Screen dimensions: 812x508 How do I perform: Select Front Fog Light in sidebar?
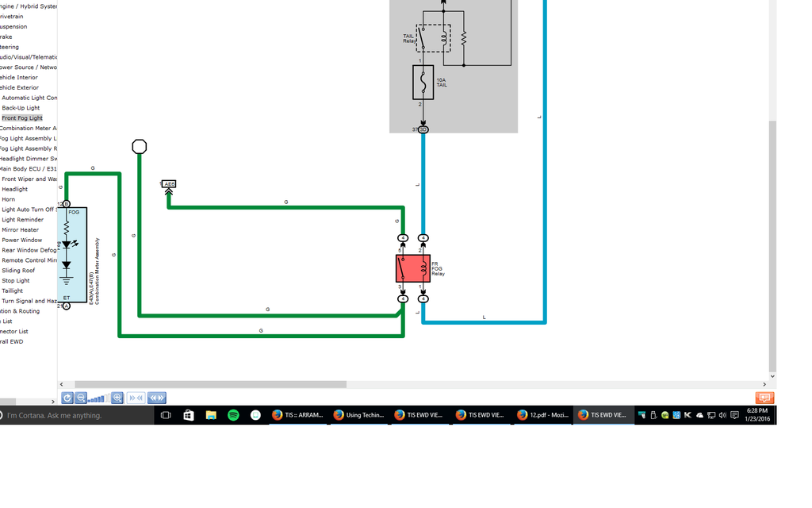coord(21,118)
